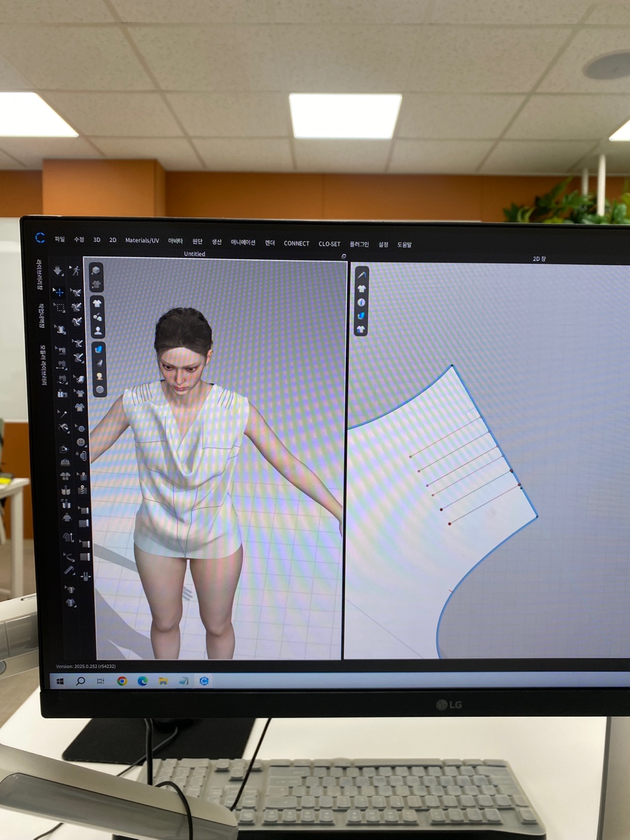Open the Materials/UV menu
The image size is (630, 840).
click(142, 240)
